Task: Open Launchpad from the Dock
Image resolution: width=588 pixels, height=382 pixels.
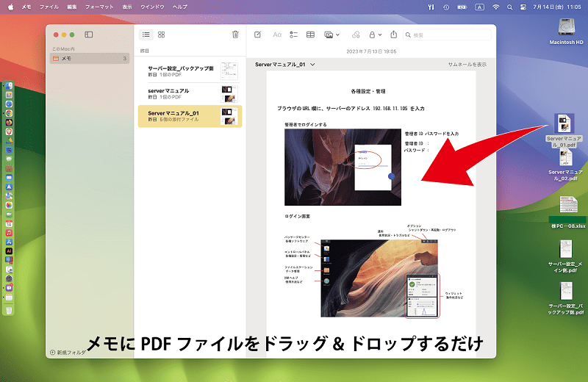Action: (x=9, y=95)
